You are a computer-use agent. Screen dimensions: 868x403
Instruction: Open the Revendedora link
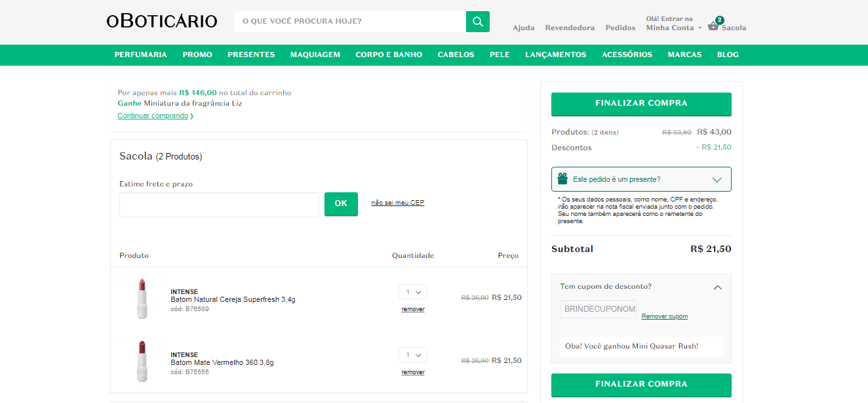(570, 28)
